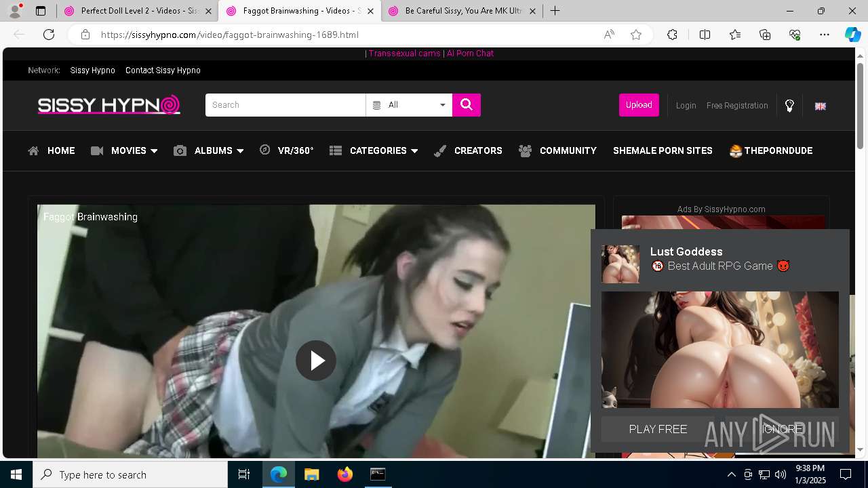Open the Contact Sissy Hypno link

coord(163,70)
